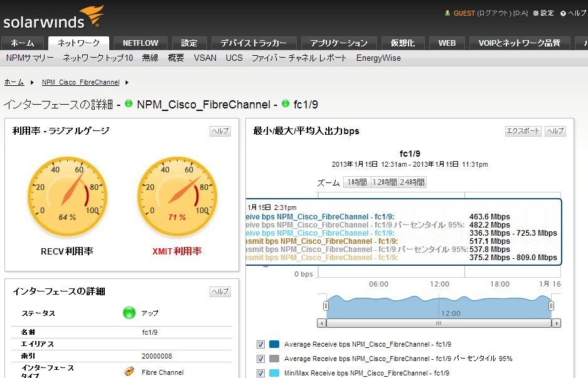Viewport: 588px width, 378px height.
Task: Select NPMサマリー submenu item
Action: coord(30,58)
